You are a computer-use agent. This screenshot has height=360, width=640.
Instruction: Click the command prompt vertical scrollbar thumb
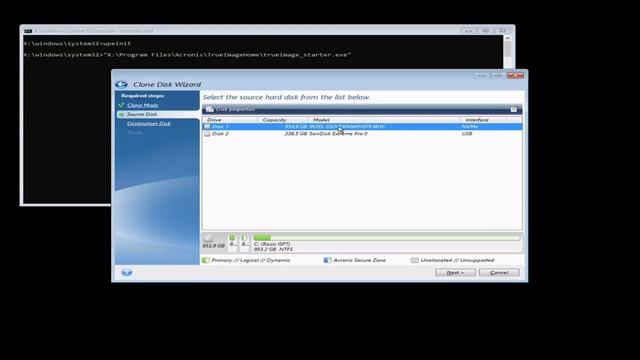(507, 49)
